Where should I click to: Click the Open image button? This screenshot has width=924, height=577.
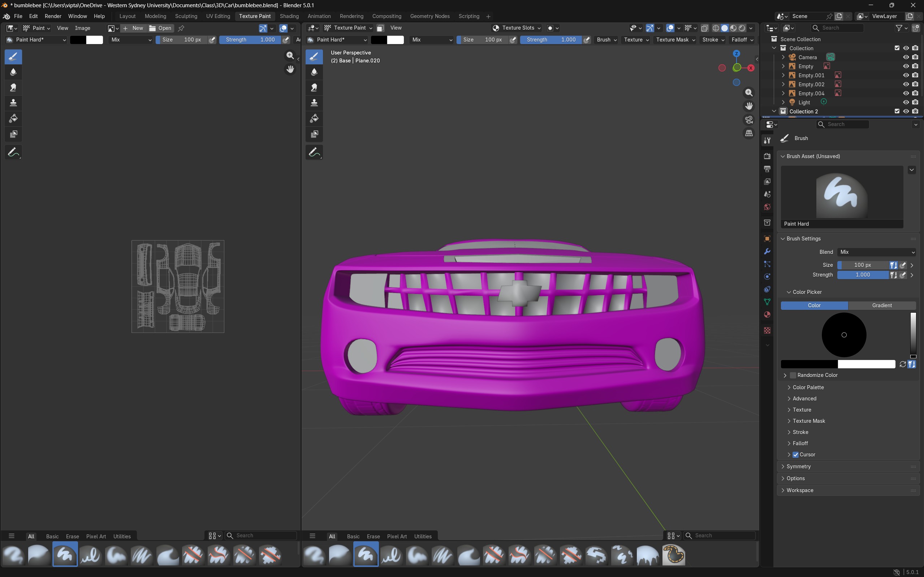tap(161, 28)
